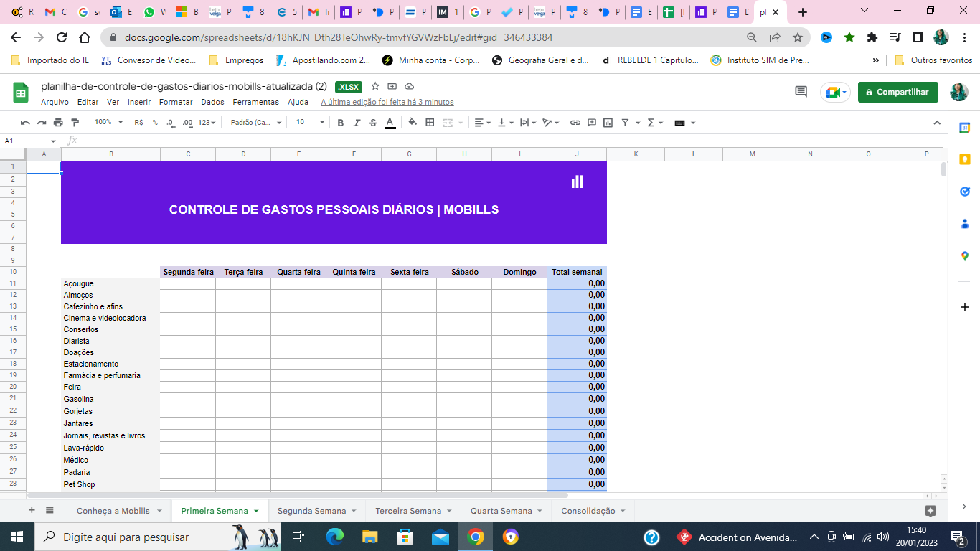The width and height of the screenshot is (980, 551).
Task: Toggle bold formatting
Action: tap(341, 123)
